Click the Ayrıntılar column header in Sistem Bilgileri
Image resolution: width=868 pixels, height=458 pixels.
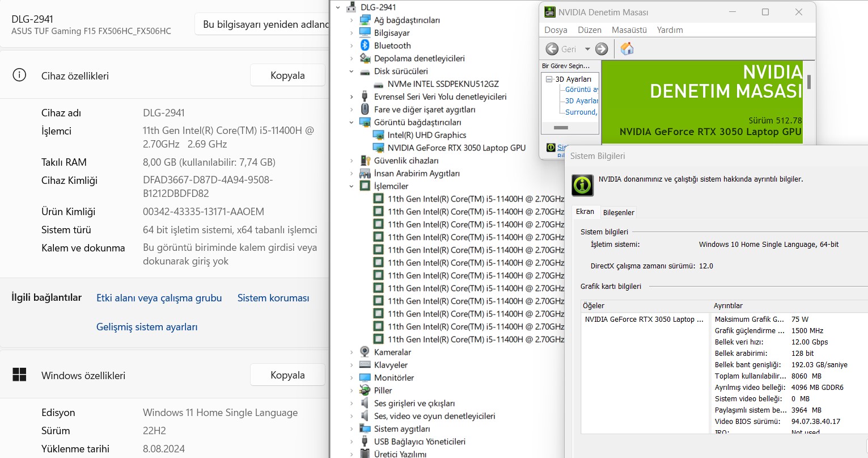tap(790, 306)
